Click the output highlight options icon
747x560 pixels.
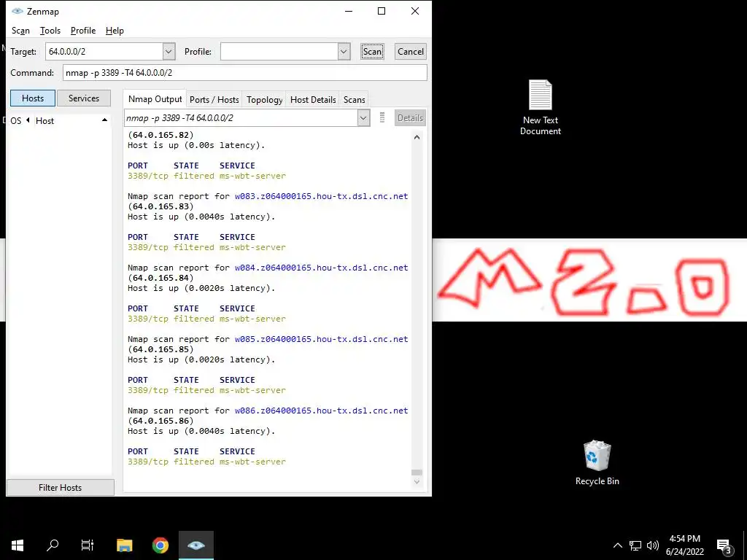(x=382, y=117)
